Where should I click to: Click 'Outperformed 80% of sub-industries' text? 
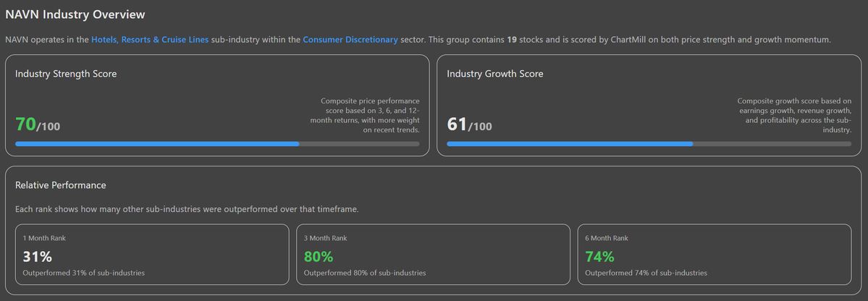point(365,273)
